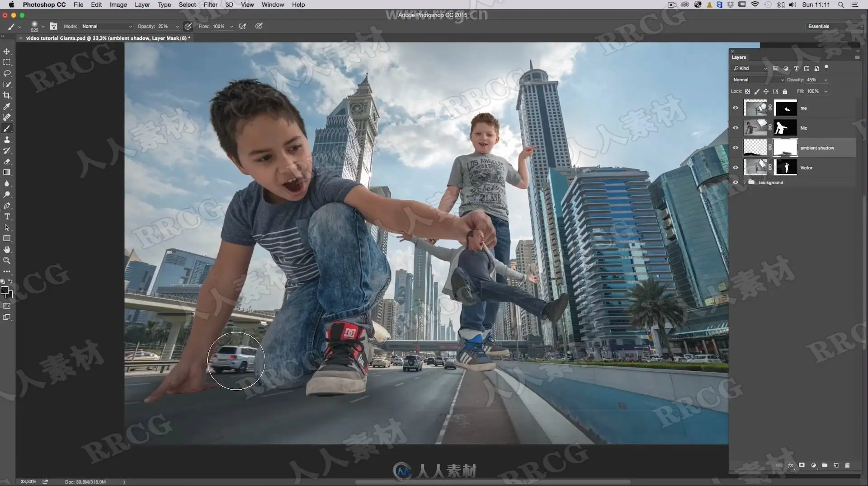This screenshot has width=868, height=486.
Task: Open the Select menu
Action: pyautogui.click(x=187, y=5)
